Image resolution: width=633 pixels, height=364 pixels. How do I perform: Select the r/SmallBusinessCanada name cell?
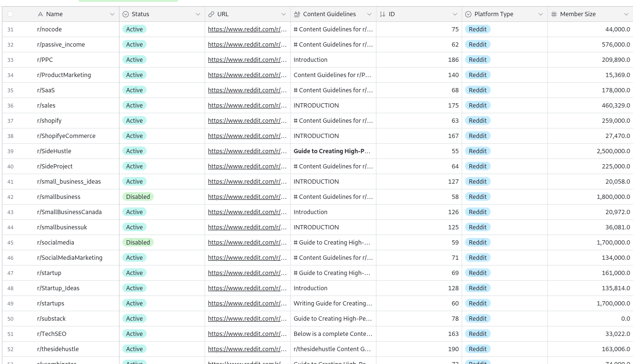tap(76, 212)
